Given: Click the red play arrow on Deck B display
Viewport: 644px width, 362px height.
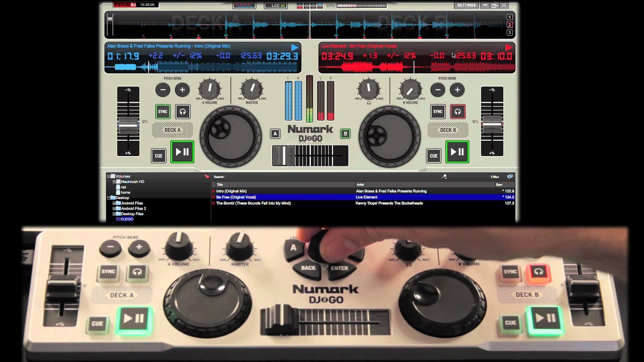Looking at the screenshot, I should 509,47.
